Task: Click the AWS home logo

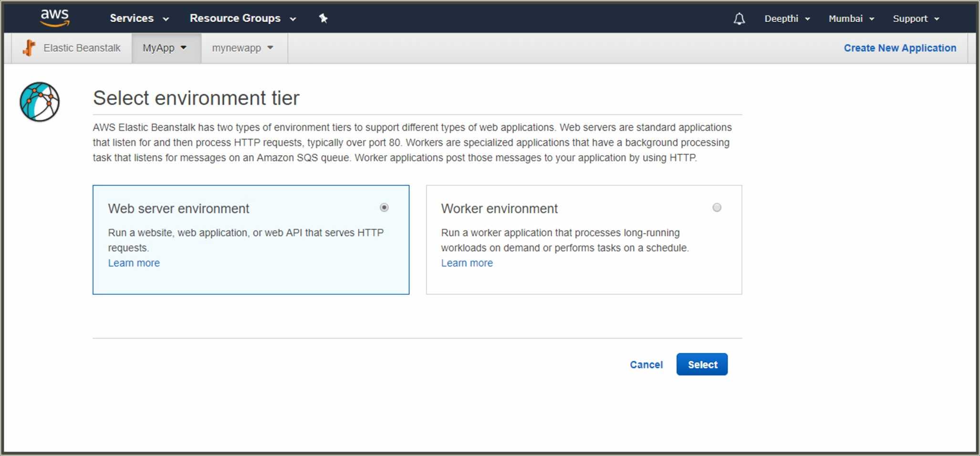Action: 54,18
